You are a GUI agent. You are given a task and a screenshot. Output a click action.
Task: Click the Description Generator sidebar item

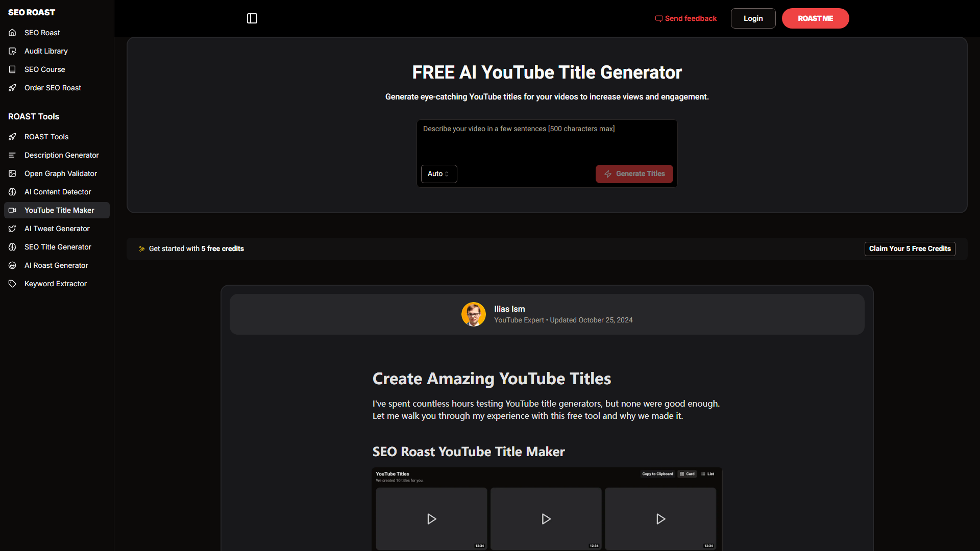pyautogui.click(x=61, y=155)
